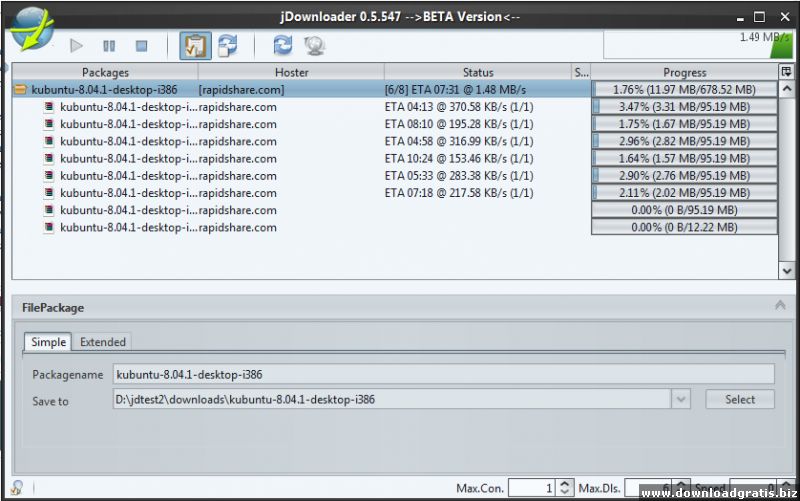Select file name in the 195.28 KB/s row

point(129,124)
